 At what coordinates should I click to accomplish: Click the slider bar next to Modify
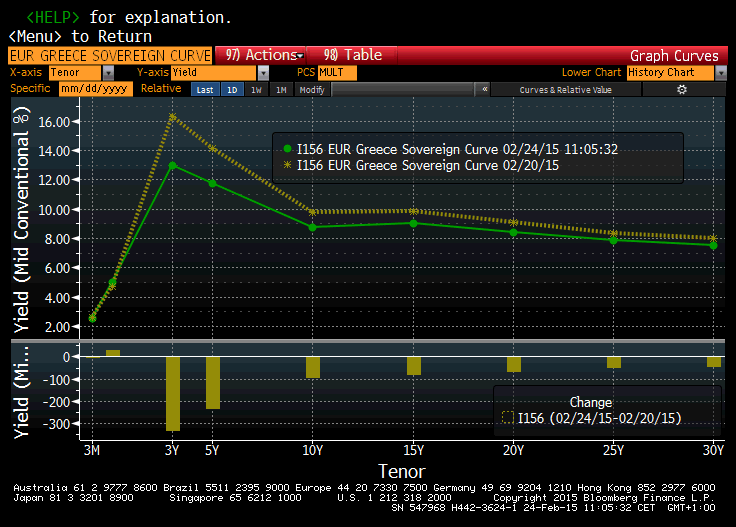(x=403, y=89)
